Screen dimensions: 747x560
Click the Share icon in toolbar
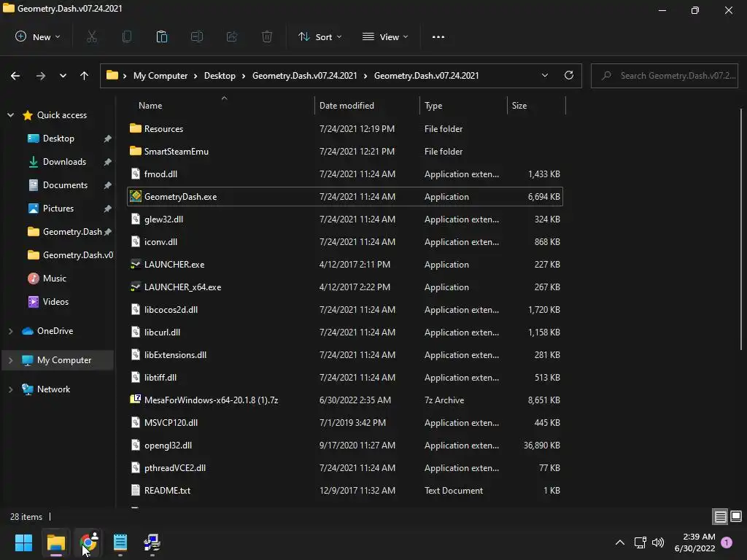pos(232,36)
